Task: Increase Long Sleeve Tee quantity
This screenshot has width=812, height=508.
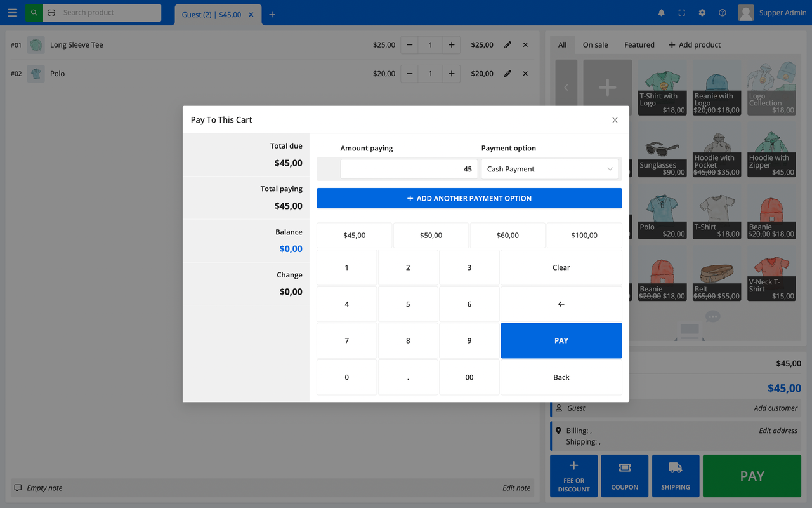Action: [451, 45]
